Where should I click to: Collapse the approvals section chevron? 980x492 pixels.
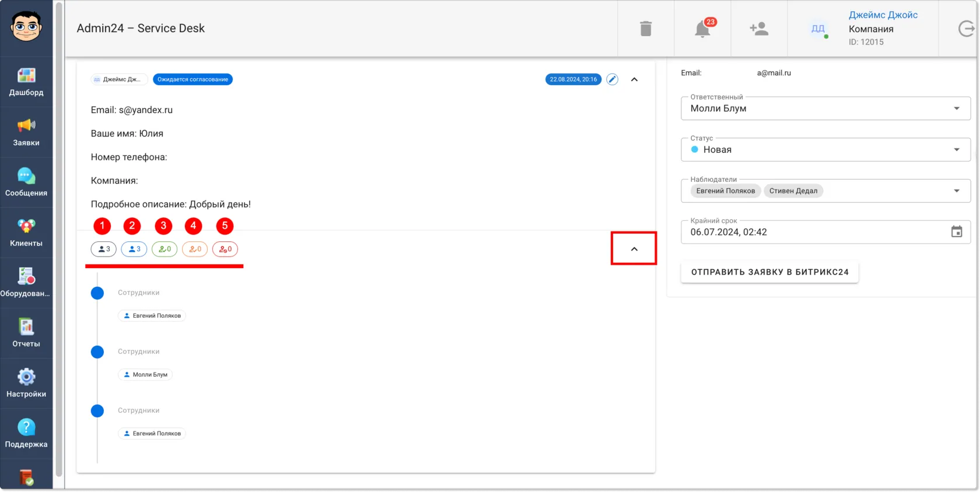click(634, 249)
